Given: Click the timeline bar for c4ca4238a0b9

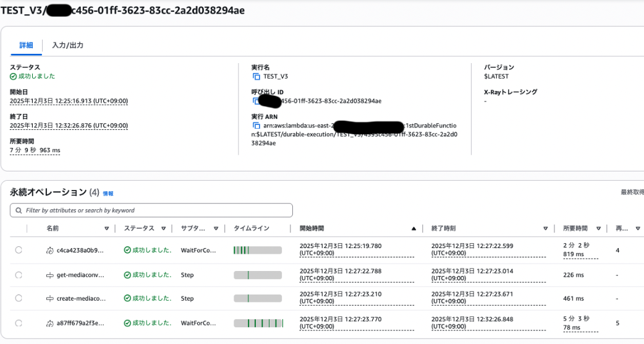Looking at the screenshot, I should pos(258,250).
